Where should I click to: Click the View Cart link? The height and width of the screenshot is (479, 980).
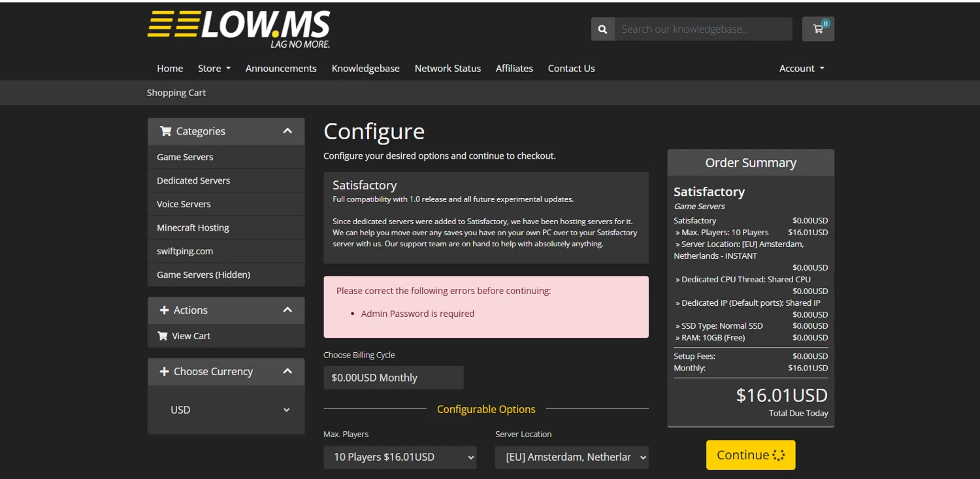[x=226, y=336]
